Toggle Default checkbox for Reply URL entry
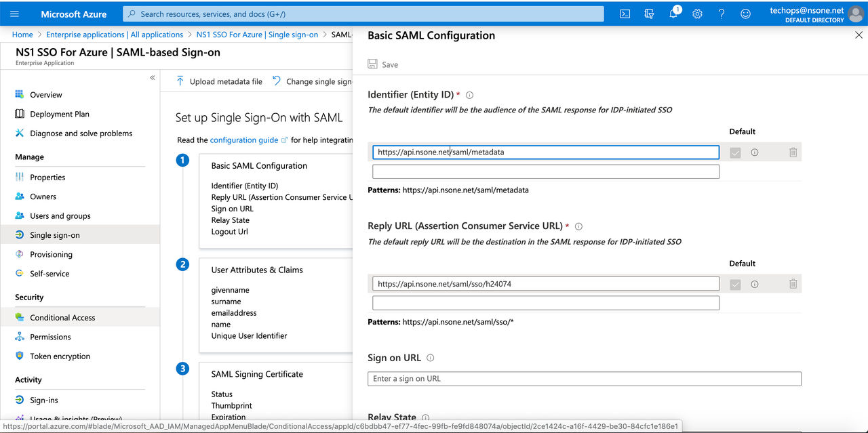The image size is (868, 433). [735, 284]
